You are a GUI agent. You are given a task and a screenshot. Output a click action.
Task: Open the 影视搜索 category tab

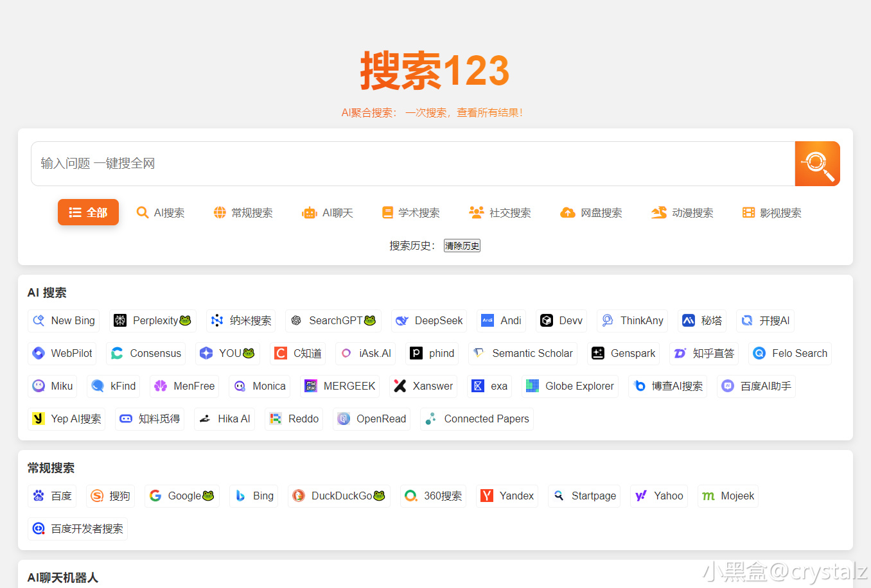pyautogui.click(x=772, y=212)
